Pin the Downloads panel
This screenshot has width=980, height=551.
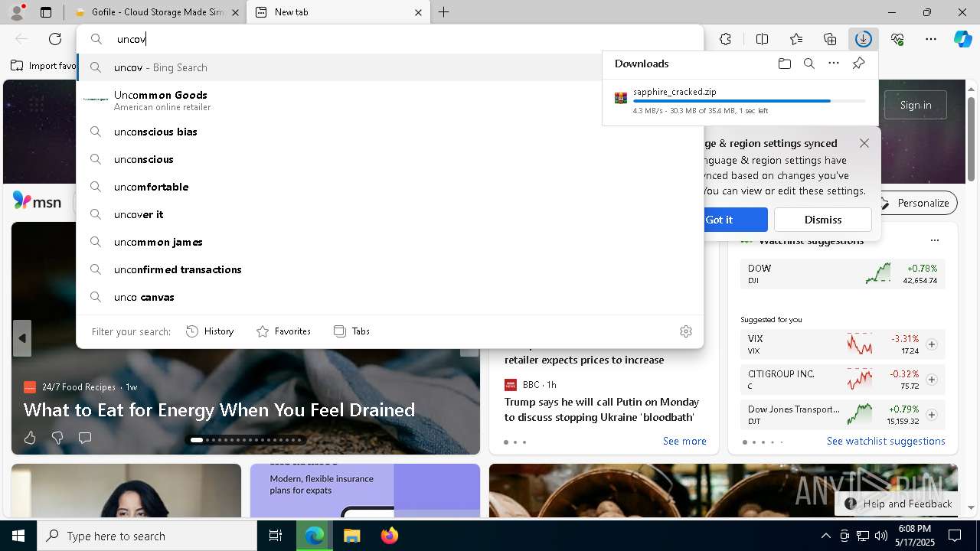(x=858, y=64)
